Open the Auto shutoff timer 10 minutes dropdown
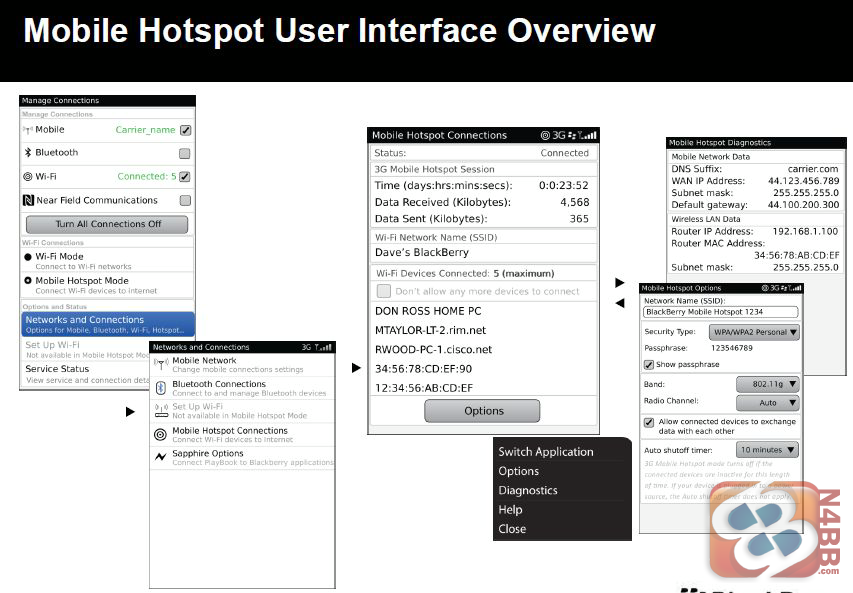The height and width of the screenshot is (593, 853). pyautogui.click(x=768, y=450)
